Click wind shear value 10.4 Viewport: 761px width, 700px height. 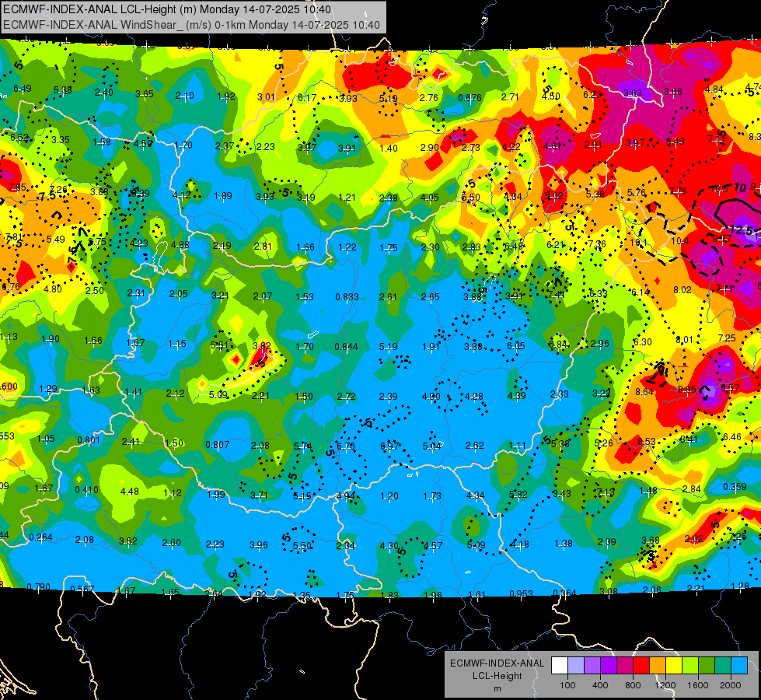click(680, 241)
